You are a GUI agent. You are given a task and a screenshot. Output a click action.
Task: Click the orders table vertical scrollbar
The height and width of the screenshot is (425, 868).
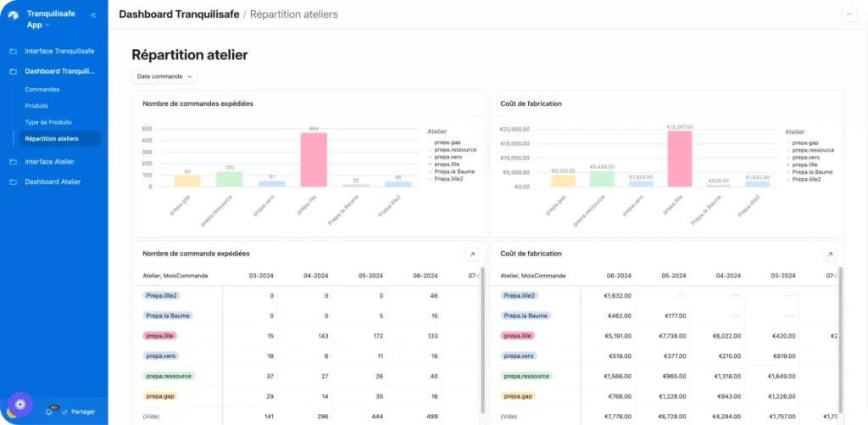482,339
